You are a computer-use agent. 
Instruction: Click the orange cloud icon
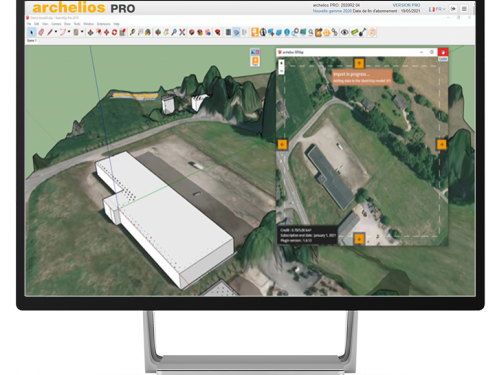pos(327,32)
